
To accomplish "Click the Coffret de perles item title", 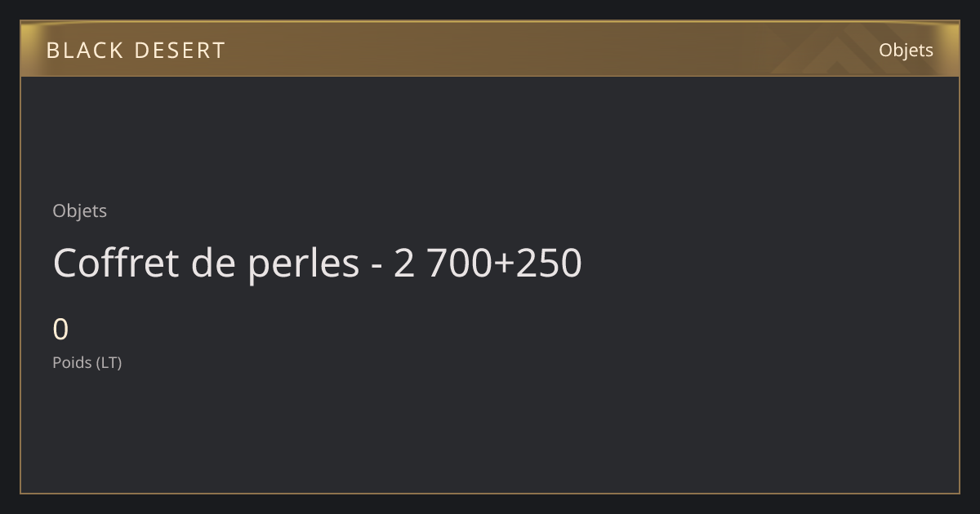I will (317, 263).
